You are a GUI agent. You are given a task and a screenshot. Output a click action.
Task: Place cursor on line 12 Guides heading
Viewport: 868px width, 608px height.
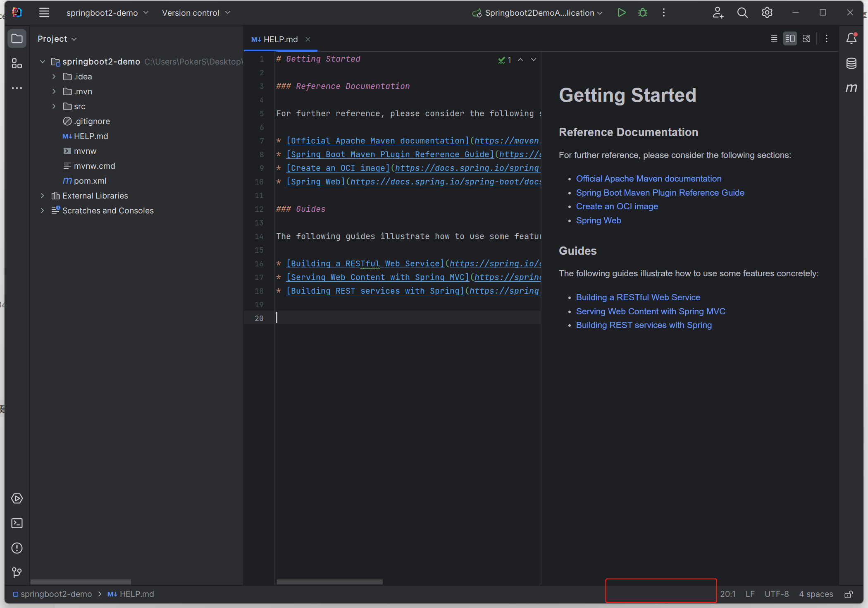click(x=301, y=209)
